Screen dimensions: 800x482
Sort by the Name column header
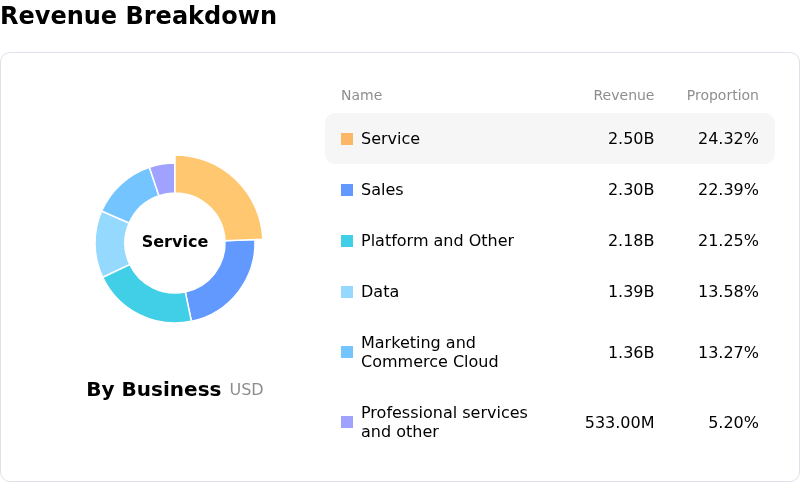click(x=361, y=96)
